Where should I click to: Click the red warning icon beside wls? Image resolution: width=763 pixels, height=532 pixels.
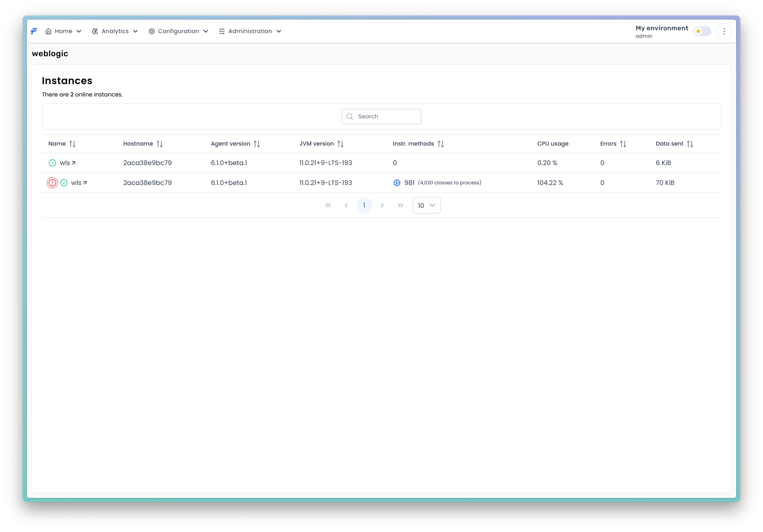tap(52, 183)
